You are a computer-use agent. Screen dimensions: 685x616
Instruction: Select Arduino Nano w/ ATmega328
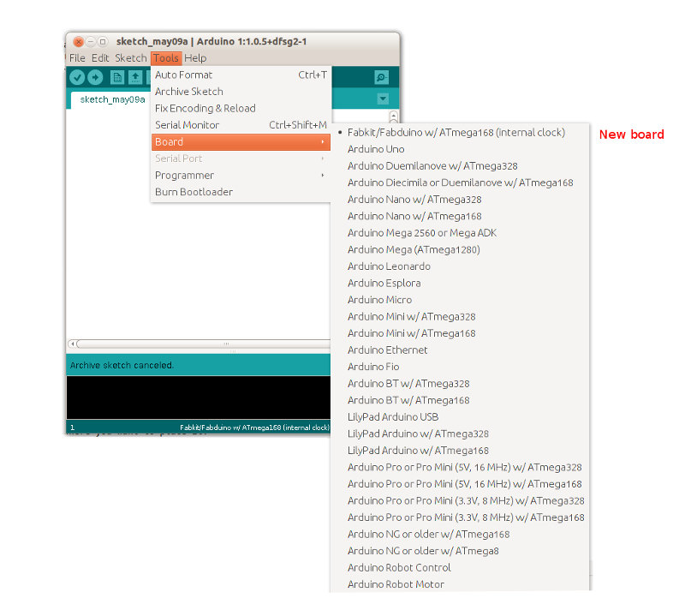click(x=460, y=200)
